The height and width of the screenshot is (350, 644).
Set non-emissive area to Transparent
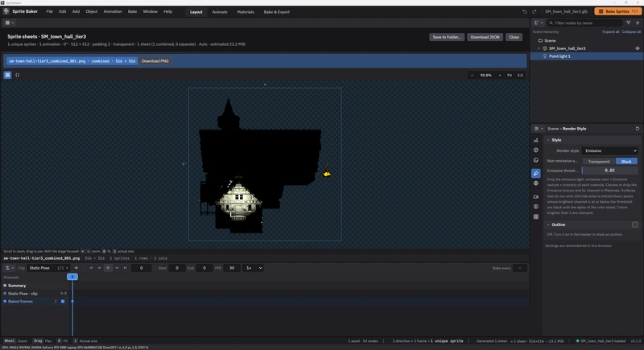[x=599, y=161]
